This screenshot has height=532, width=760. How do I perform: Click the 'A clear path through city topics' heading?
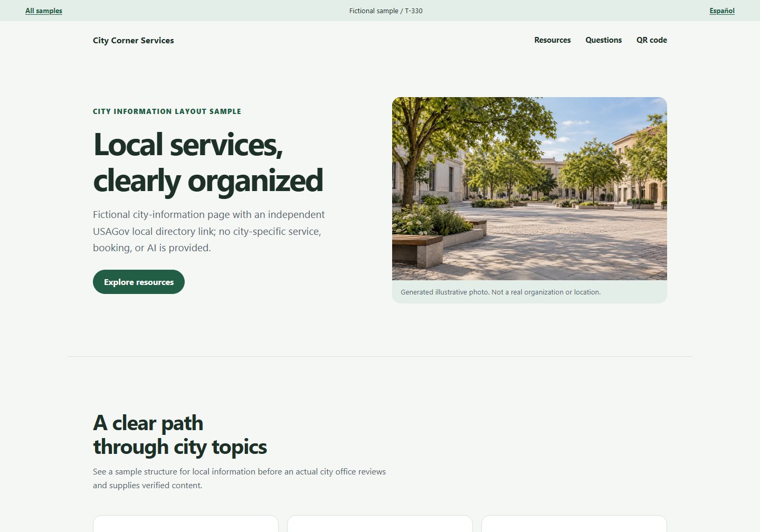[x=180, y=435]
